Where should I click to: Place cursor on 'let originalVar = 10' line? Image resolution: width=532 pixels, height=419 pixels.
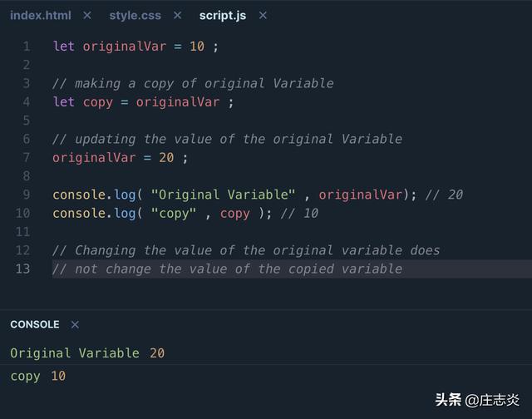(x=135, y=47)
